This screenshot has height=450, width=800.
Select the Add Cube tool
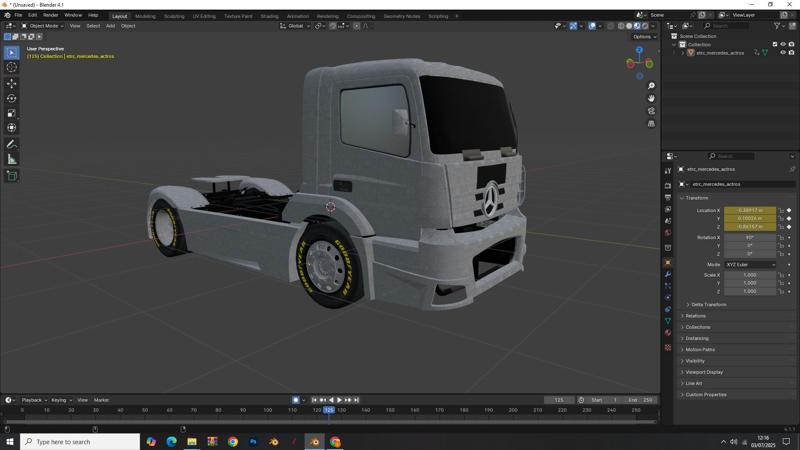pos(12,176)
